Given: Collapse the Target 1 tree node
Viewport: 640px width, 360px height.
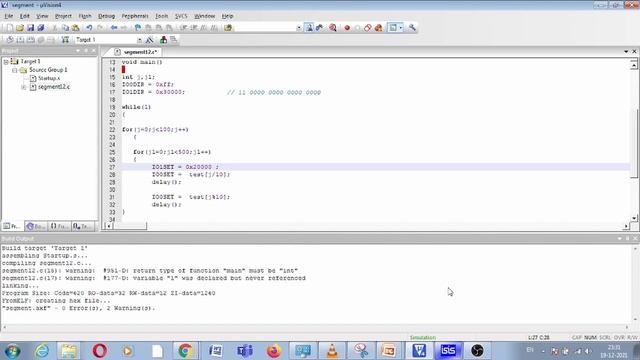Looking at the screenshot, I should (6, 62).
